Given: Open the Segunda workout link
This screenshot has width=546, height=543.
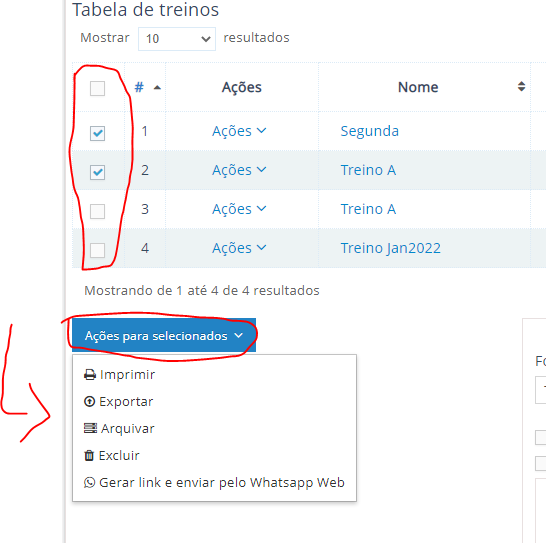Looking at the screenshot, I should (x=369, y=131).
